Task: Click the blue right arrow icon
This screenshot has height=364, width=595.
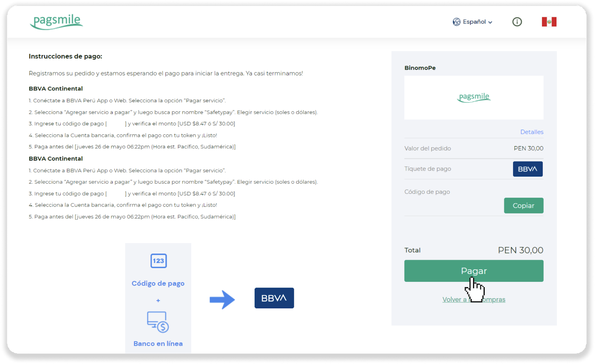Action: pos(222,299)
